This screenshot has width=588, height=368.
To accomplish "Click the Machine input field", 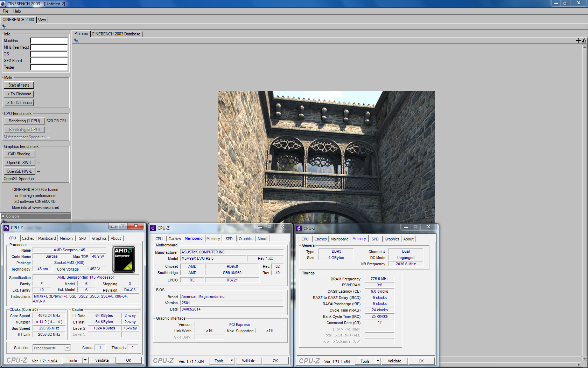I will coord(49,41).
